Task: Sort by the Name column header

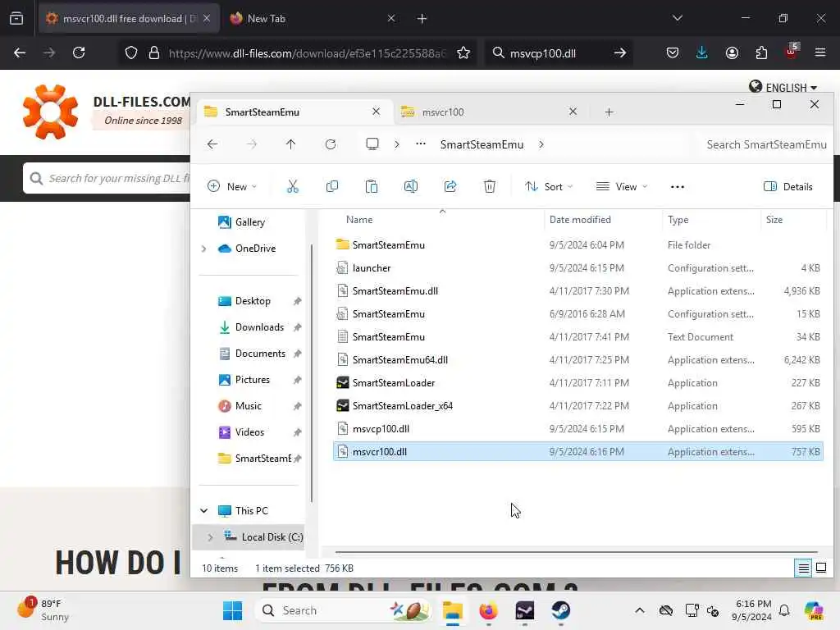Action: click(x=359, y=220)
